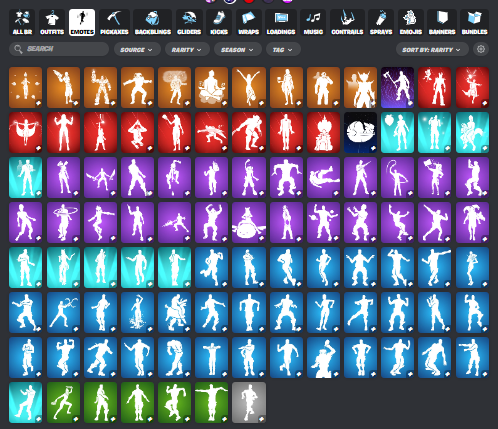The image size is (498, 429).
Task: Select the gray common emote thumbnail
Action: [x=249, y=402]
